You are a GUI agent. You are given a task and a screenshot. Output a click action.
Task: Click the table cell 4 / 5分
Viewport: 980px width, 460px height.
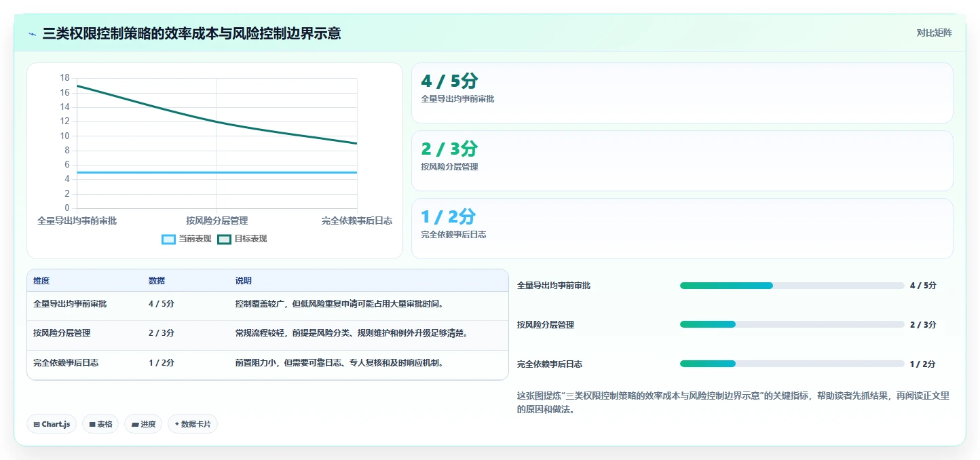(x=162, y=304)
